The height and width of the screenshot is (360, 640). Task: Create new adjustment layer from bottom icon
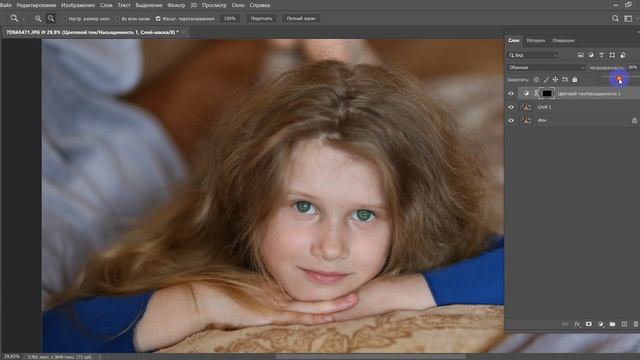(x=600, y=324)
